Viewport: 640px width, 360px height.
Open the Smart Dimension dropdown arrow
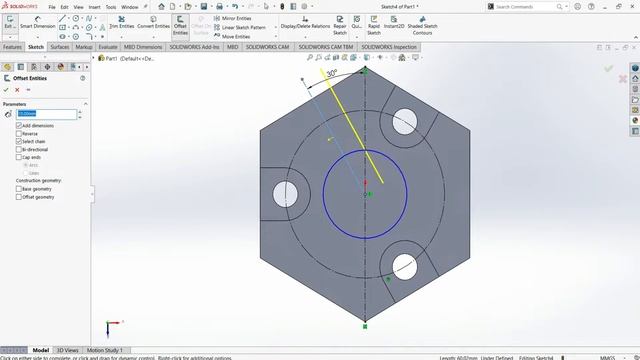point(38,37)
